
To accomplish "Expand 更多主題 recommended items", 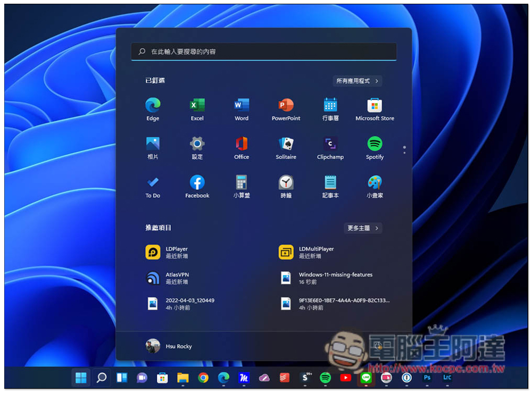I will 363,228.
